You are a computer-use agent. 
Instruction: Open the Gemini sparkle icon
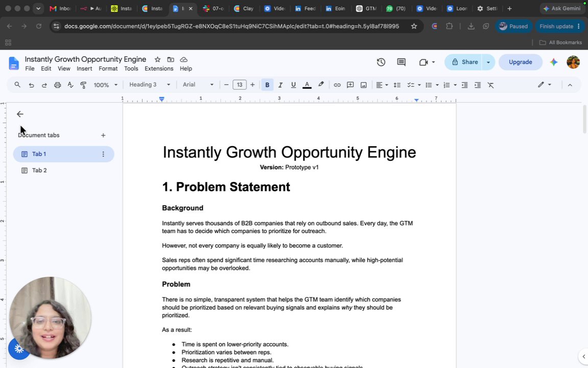(553, 62)
